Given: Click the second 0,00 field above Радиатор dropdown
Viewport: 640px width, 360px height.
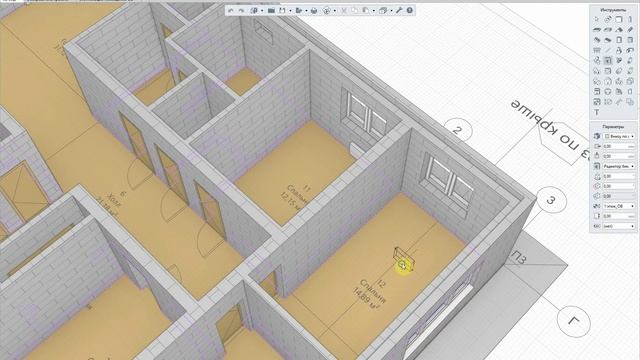Looking at the screenshot, I should pos(619,156).
